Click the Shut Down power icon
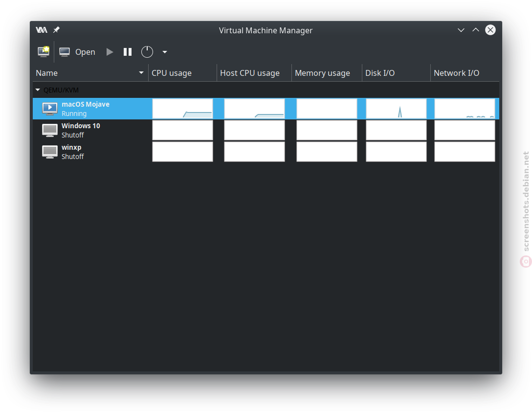Image resolution: width=532 pixels, height=413 pixels. (147, 52)
